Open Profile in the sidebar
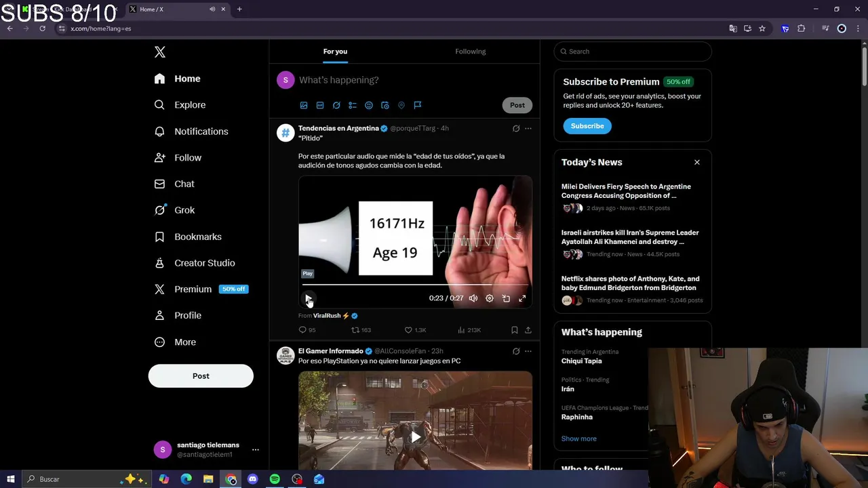The image size is (868, 488). [x=178, y=316]
